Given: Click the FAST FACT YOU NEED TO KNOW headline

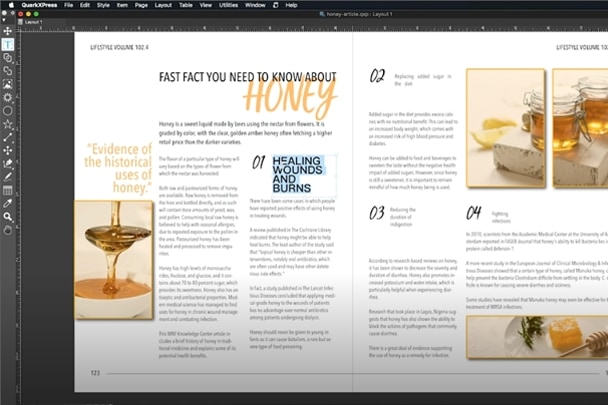Looking at the screenshot, I should pos(247,77).
